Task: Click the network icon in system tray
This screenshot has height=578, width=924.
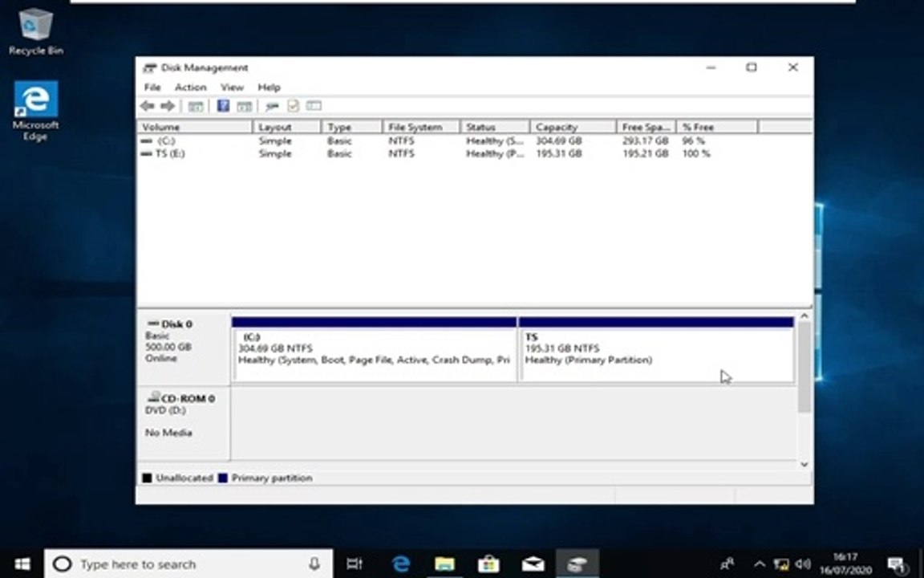Action: (781, 564)
